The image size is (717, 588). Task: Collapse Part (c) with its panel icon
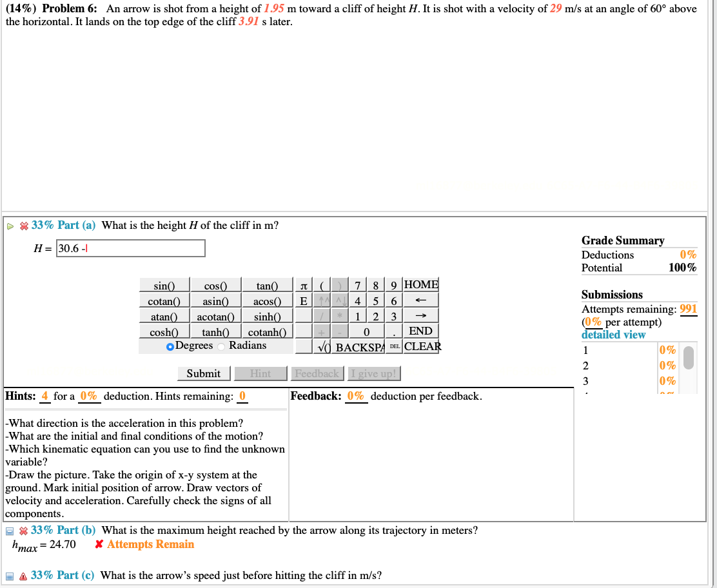[x=8, y=575]
